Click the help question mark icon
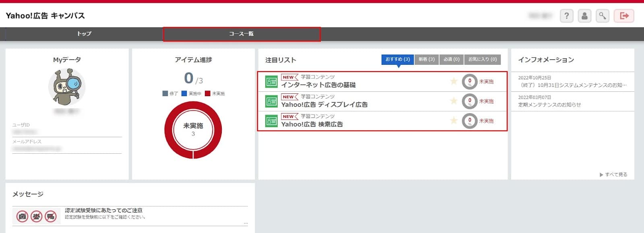This screenshot has height=233, width=644. [x=566, y=16]
